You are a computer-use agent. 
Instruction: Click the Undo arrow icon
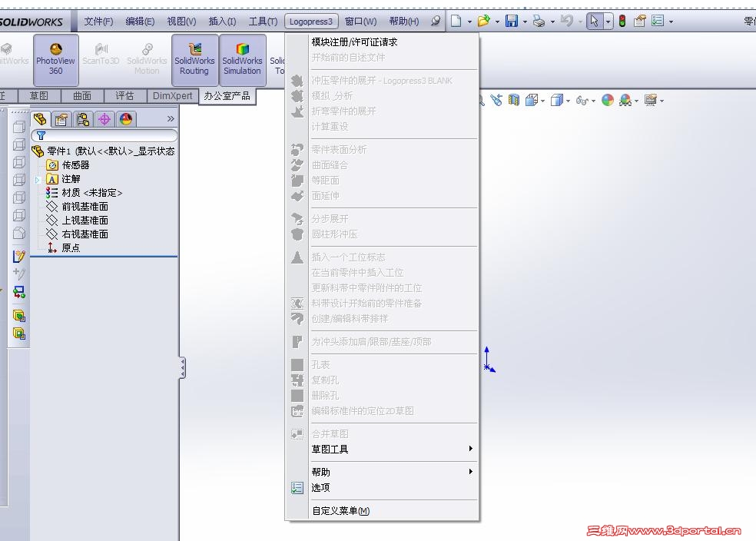[x=567, y=21]
